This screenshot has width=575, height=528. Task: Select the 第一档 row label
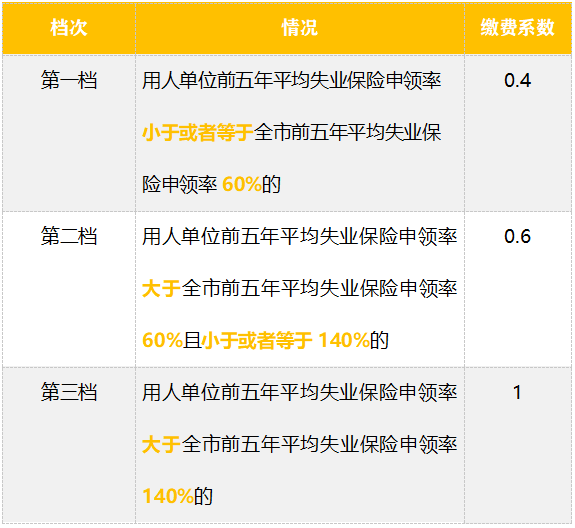pyautogui.click(x=69, y=80)
